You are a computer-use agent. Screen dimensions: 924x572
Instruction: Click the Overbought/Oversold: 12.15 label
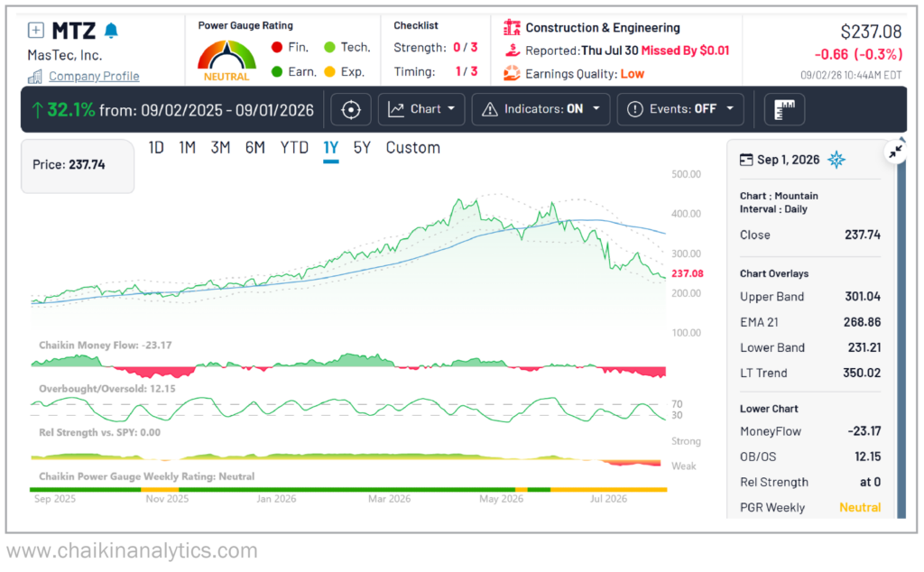click(107, 389)
